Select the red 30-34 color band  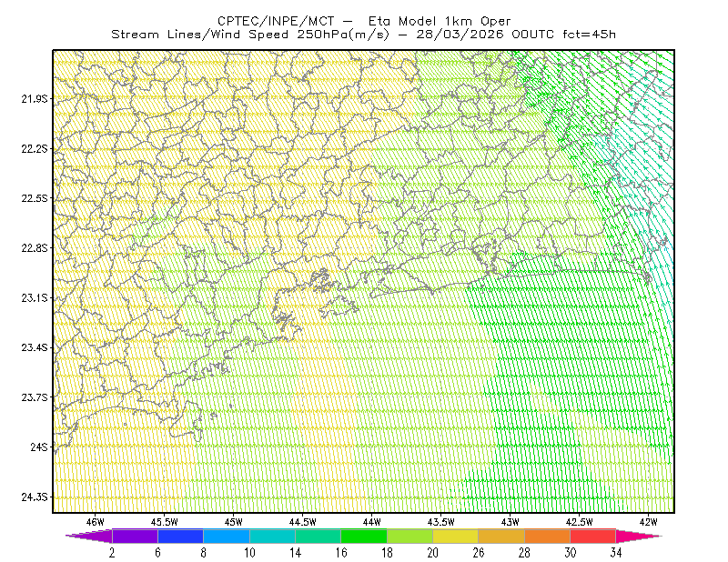pos(593,536)
